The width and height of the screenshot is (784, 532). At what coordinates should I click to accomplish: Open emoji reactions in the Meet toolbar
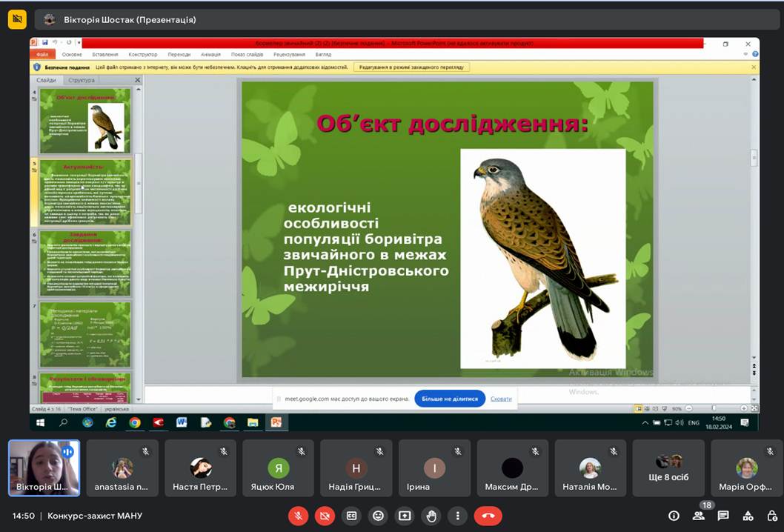tap(377, 515)
